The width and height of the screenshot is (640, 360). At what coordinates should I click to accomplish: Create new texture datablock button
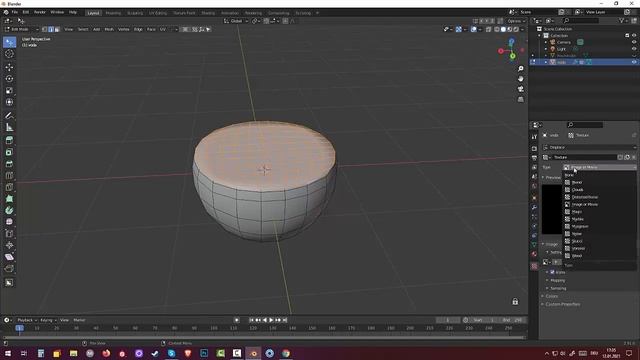(627, 157)
